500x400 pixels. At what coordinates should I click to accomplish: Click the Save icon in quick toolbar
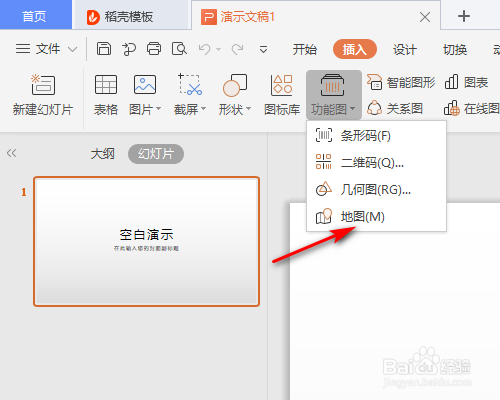(x=104, y=49)
